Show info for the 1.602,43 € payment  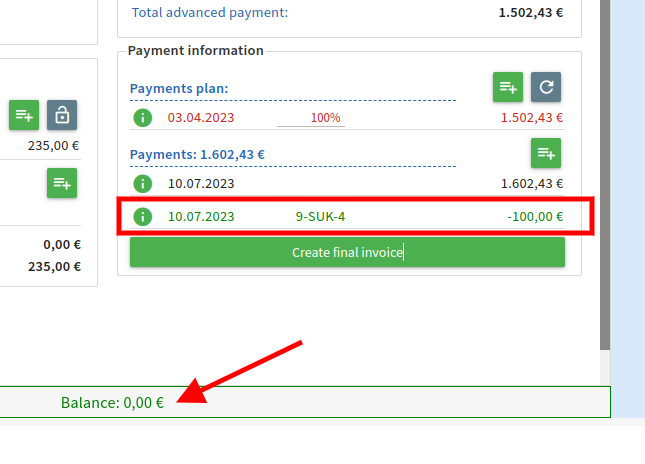[x=142, y=184]
